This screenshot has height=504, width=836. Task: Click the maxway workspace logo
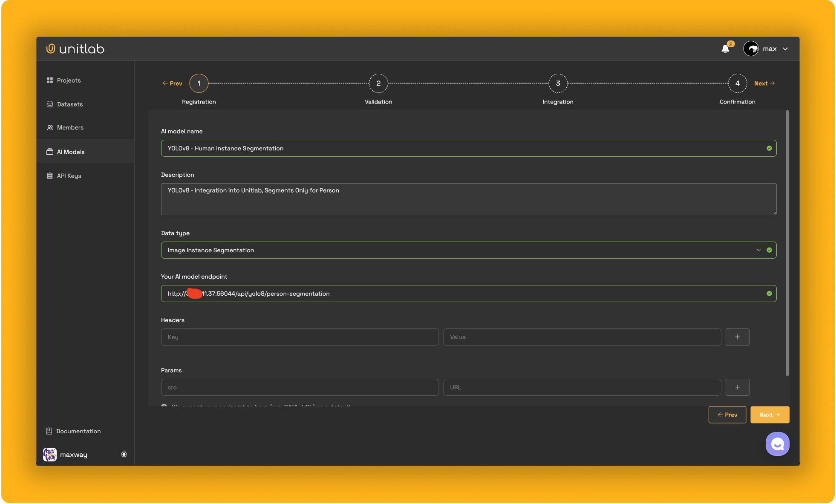pyautogui.click(x=50, y=455)
